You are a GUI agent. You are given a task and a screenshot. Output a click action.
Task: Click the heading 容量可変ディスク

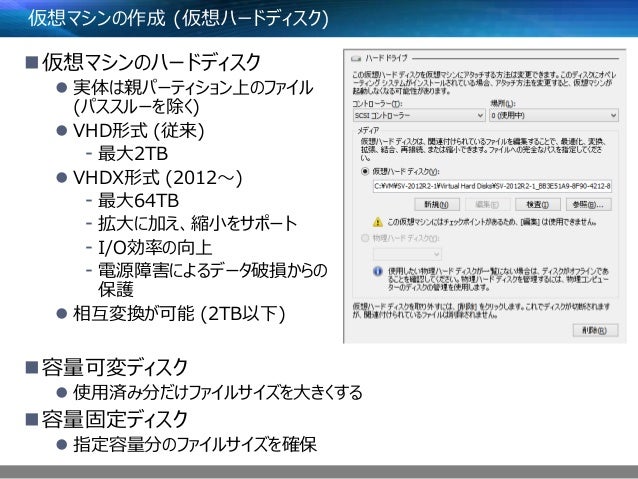coord(114,367)
